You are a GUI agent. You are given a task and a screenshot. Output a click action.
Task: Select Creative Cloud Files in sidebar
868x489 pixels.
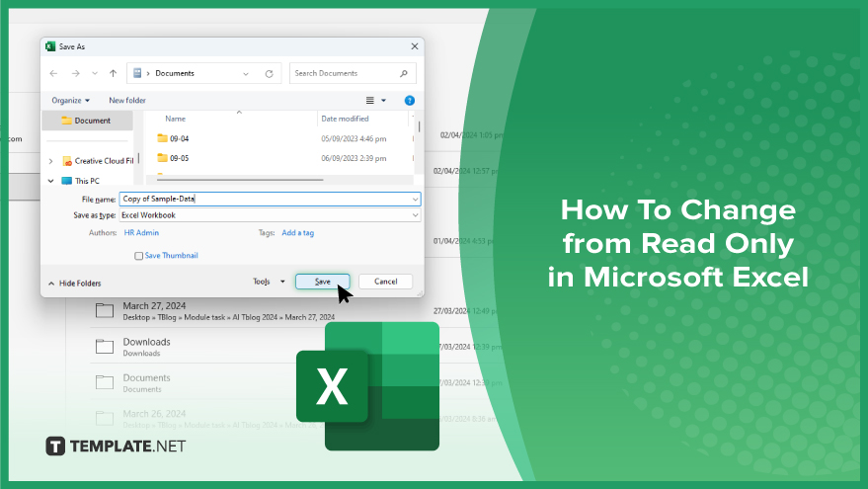[98, 161]
